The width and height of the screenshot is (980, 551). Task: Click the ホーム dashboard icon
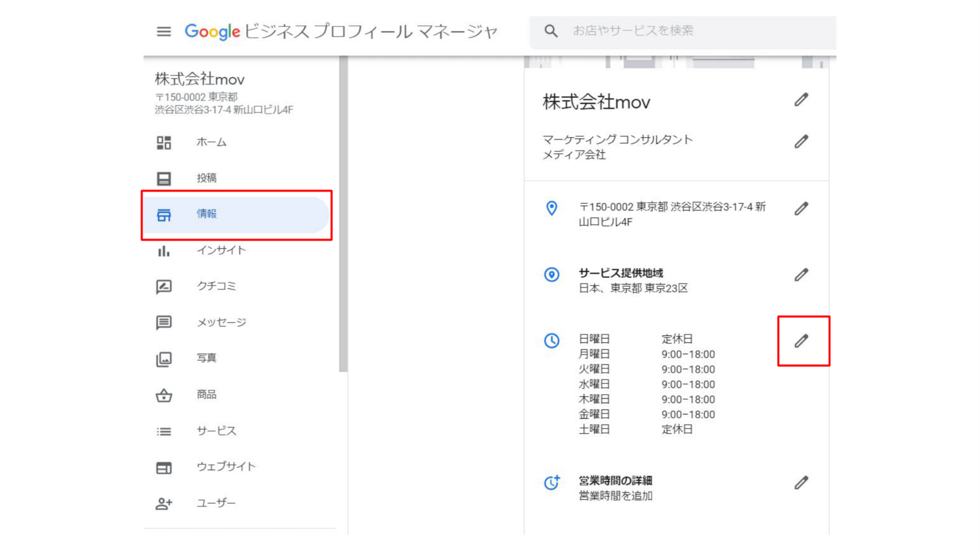[x=164, y=143]
